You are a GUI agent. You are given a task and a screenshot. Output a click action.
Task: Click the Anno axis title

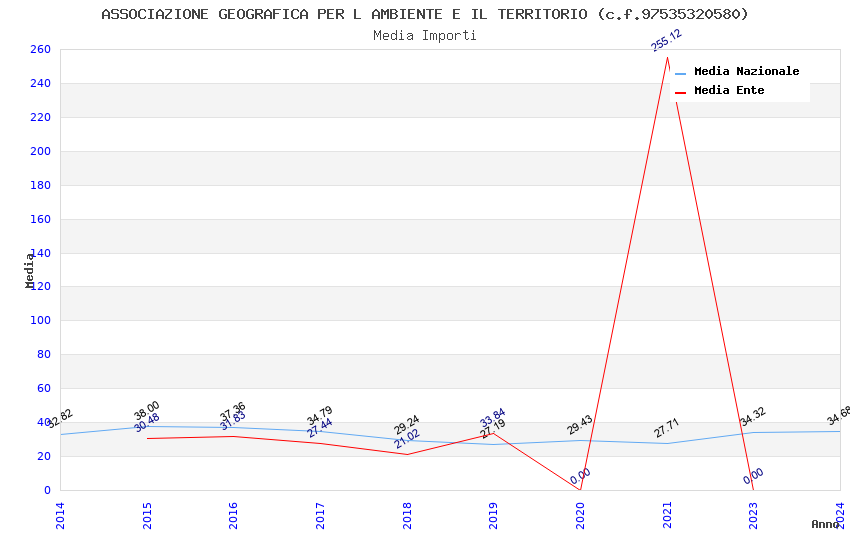coord(825,524)
